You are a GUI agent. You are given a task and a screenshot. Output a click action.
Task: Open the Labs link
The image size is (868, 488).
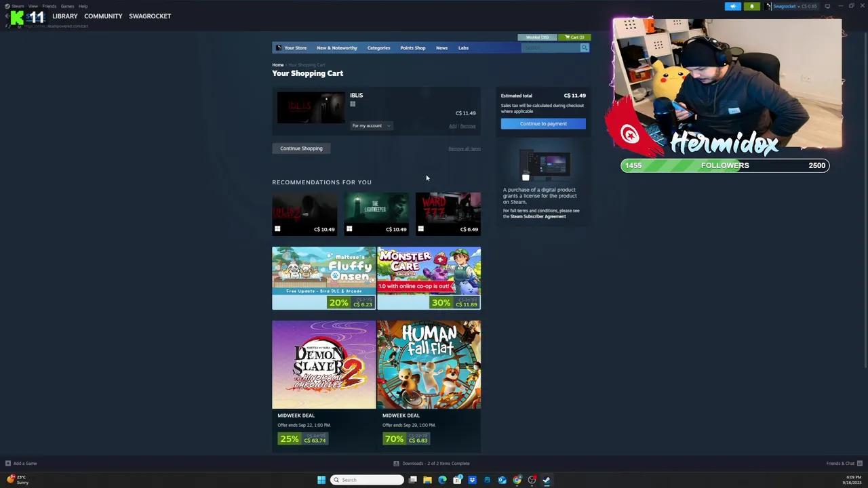pyautogui.click(x=463, y=47)
